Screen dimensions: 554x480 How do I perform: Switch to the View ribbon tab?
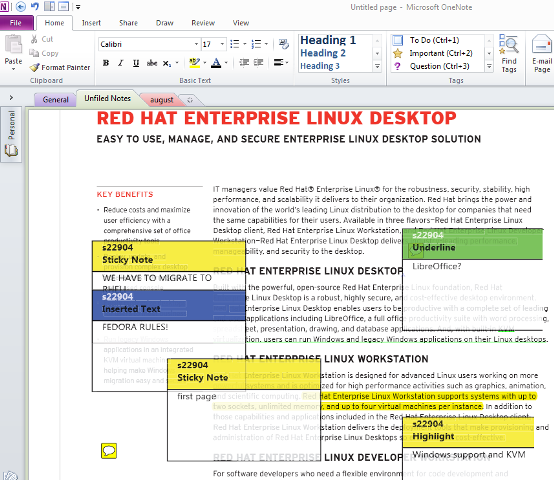click(241, 23)
